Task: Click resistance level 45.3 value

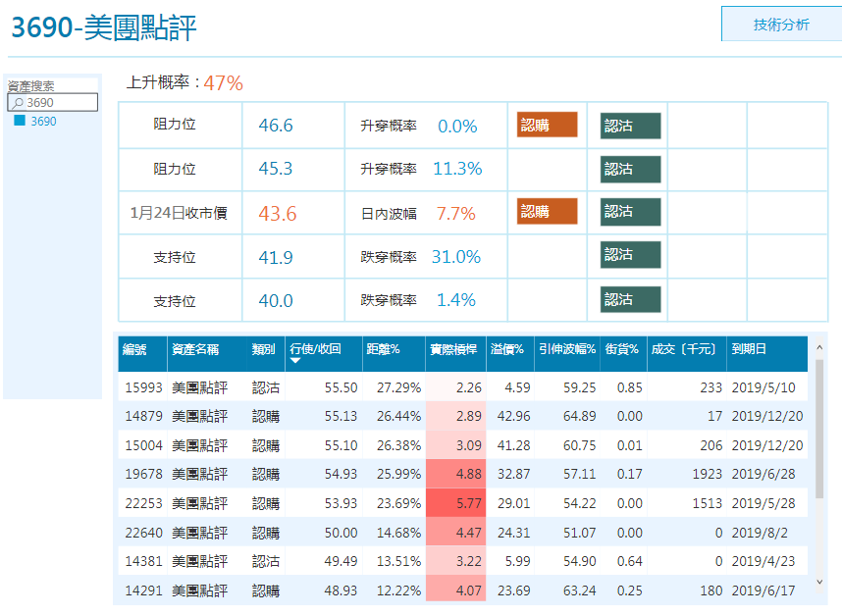Action: [276, 169]
